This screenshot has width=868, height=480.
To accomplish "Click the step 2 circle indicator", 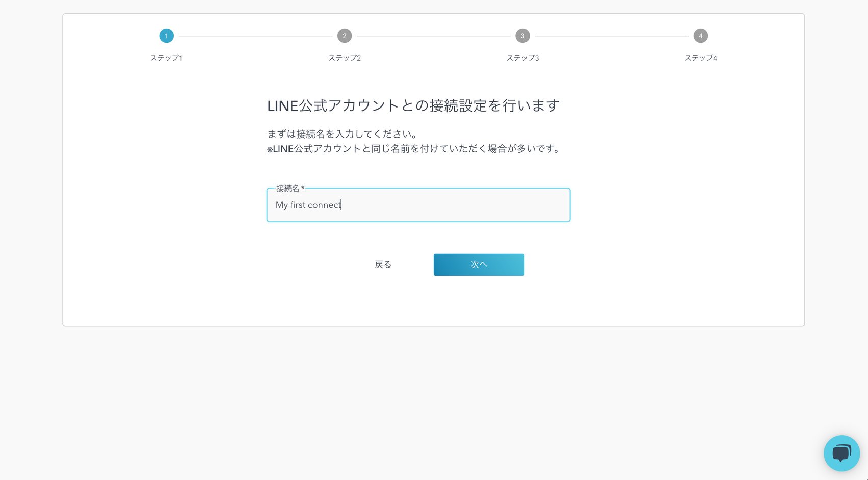I will (344, 36).
